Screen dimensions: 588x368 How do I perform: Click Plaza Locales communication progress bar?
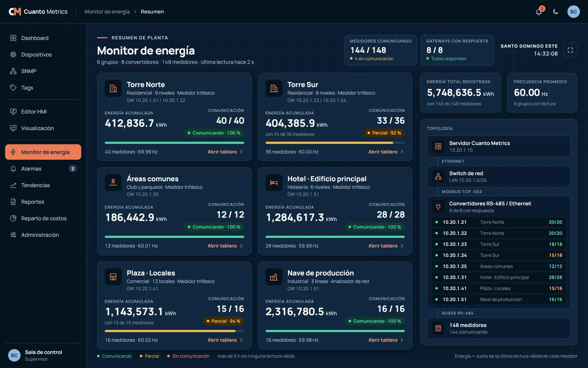point(174,331)
